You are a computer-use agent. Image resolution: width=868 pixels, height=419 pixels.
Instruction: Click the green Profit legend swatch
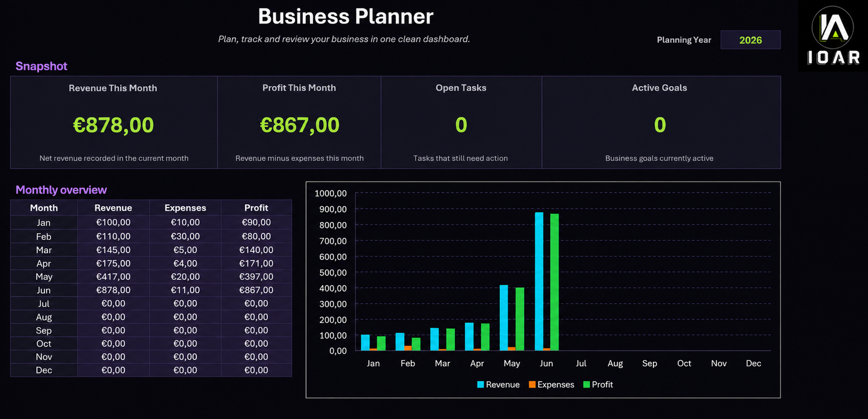587,384
